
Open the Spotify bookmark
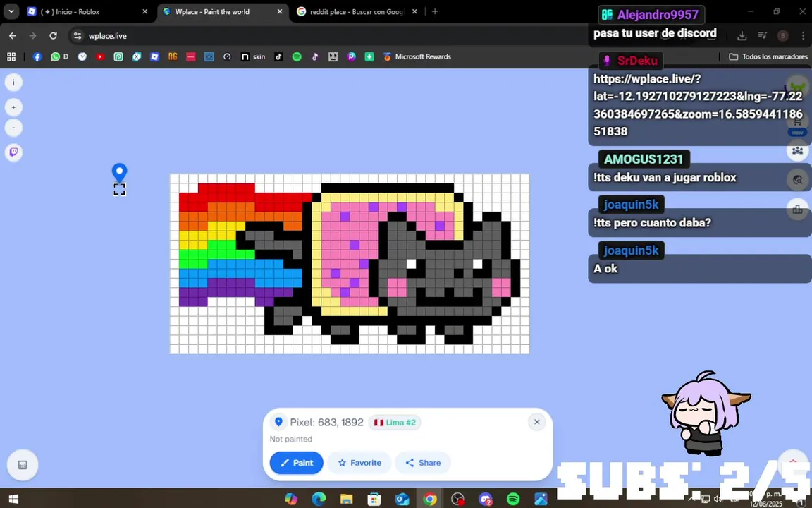(297, 57)
